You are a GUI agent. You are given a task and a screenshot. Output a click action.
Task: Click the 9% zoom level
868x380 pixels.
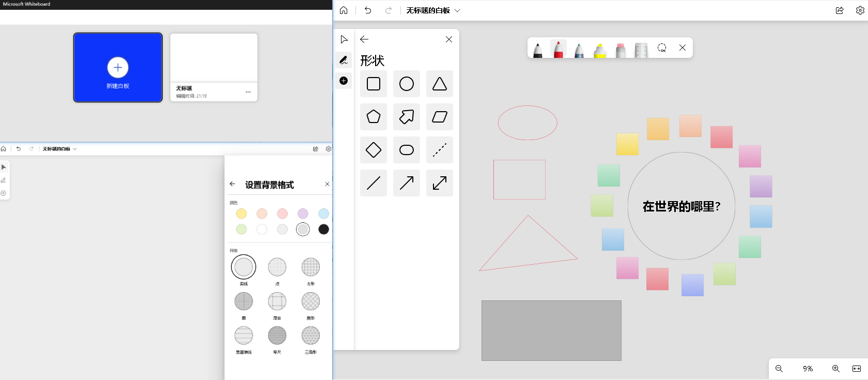pos(808,369)
